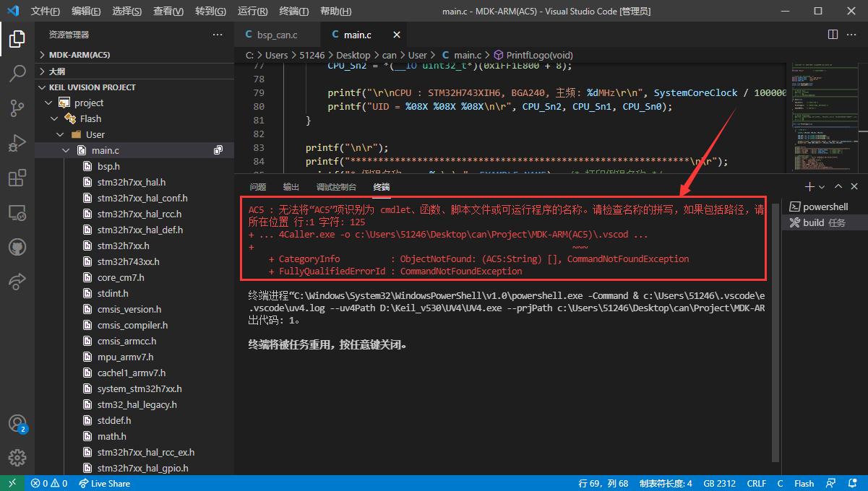The width and height of the screenshot is (868, 491).
Task: Open the 文件(F) menu
Action: (x=46, y=12)
